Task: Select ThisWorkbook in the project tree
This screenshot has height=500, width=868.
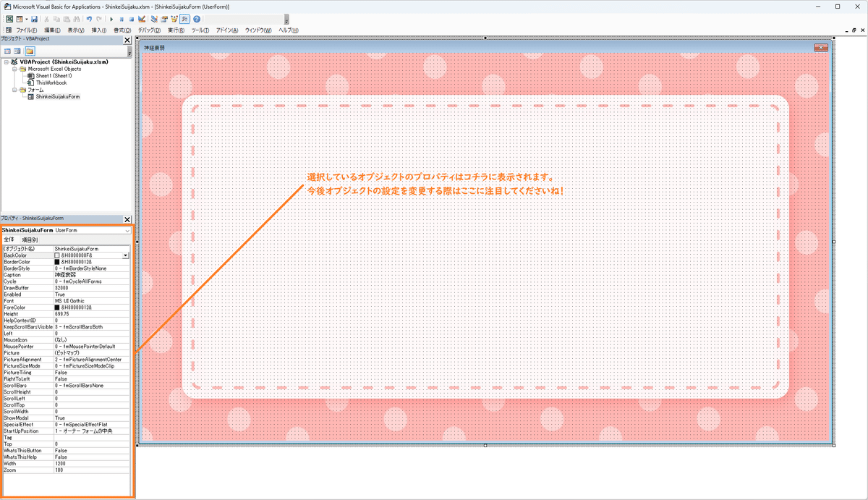Action: 51,82
